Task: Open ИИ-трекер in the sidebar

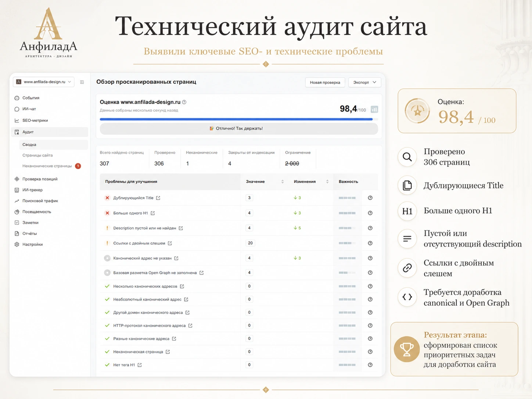Action: (x=32, y=190)
